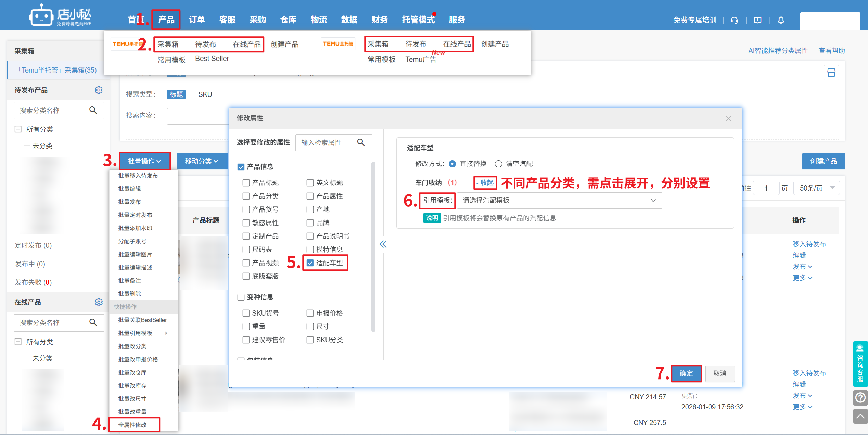Open settings gear beside 待发布产品
This screenshot has width=868, height=435.
click(x=99, y=90)
